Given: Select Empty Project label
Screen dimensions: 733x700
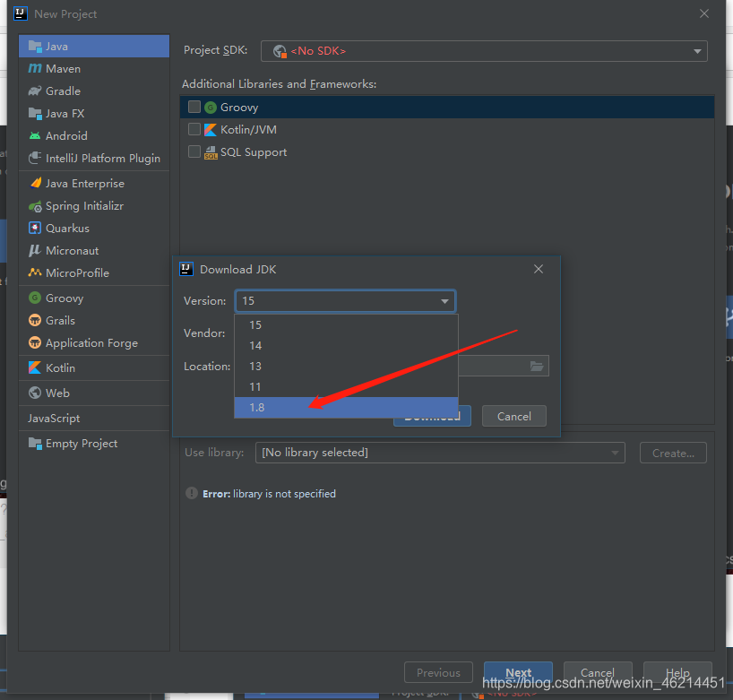Looking at the screenshot, I should point(82,444).
